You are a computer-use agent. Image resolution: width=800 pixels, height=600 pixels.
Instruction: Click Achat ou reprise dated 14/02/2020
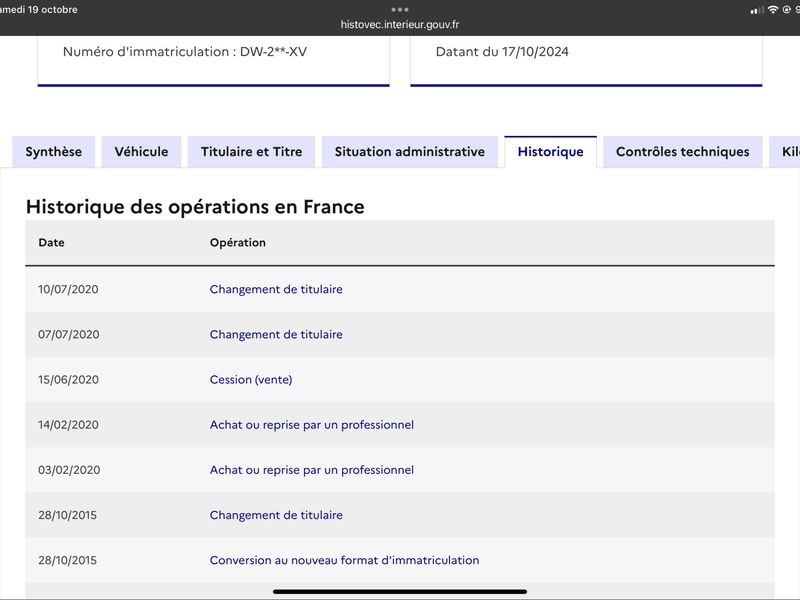coord(312,424)
